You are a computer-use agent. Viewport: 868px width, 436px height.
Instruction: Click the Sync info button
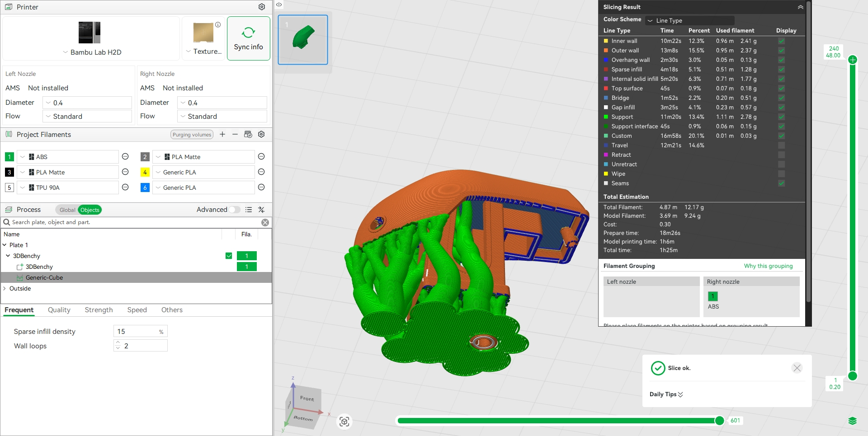pyautogui.click(x=249, y=38)
